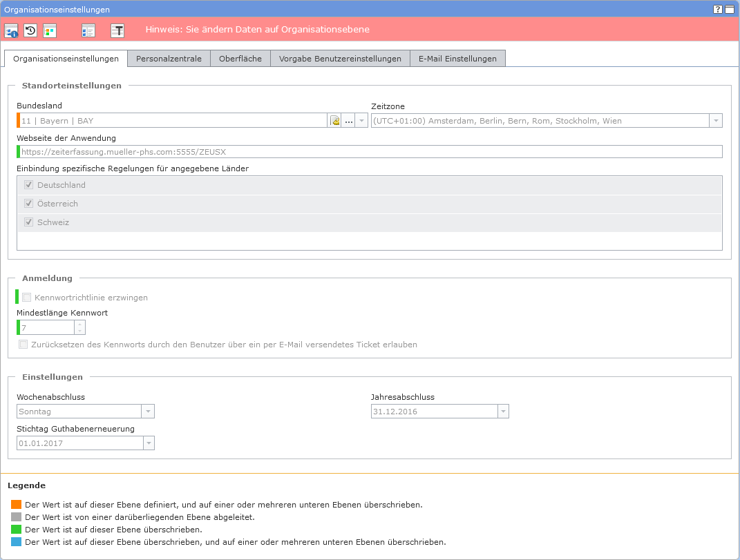The image size is (740, 560).
Task: Click the toolbar icon with bold T
Action: pyautogui.click(x=117, y=30)
